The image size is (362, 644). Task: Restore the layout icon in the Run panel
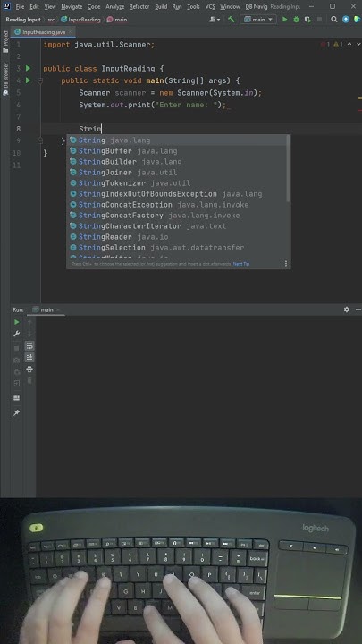(x=17, y=398)
